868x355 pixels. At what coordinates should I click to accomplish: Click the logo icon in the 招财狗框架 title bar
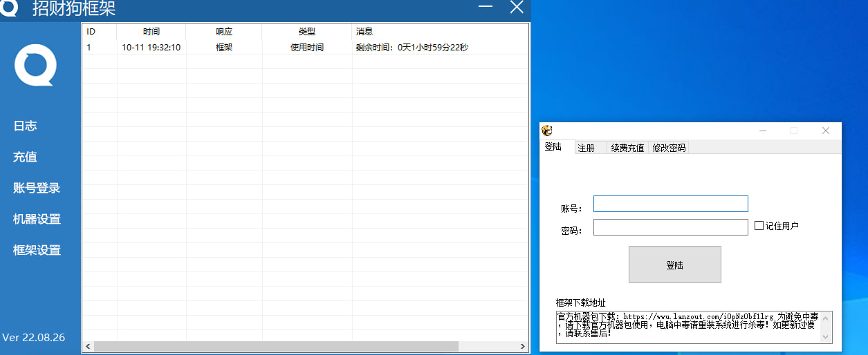10,8
